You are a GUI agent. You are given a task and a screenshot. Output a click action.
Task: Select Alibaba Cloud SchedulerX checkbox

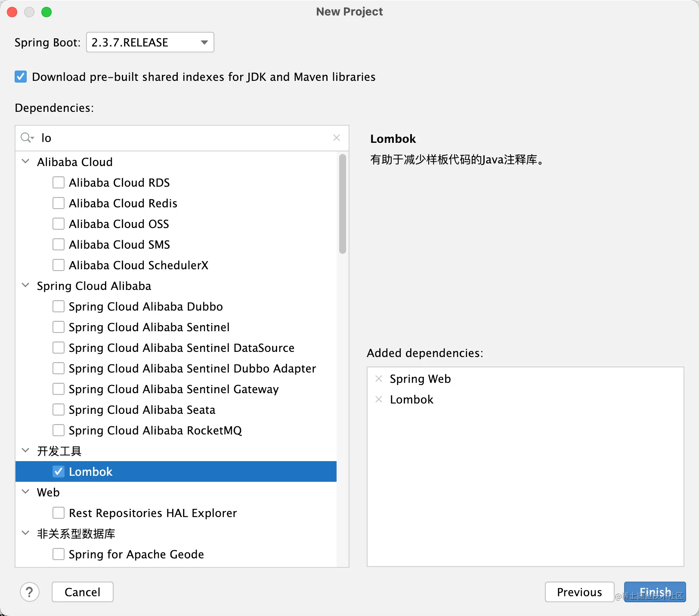pyautogui.click(x=59, y=265)
